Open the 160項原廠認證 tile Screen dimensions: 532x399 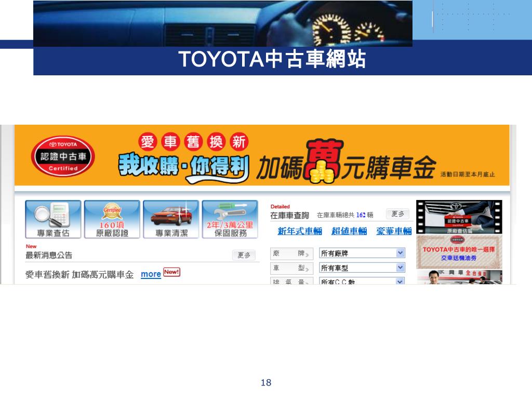(112, 220)
